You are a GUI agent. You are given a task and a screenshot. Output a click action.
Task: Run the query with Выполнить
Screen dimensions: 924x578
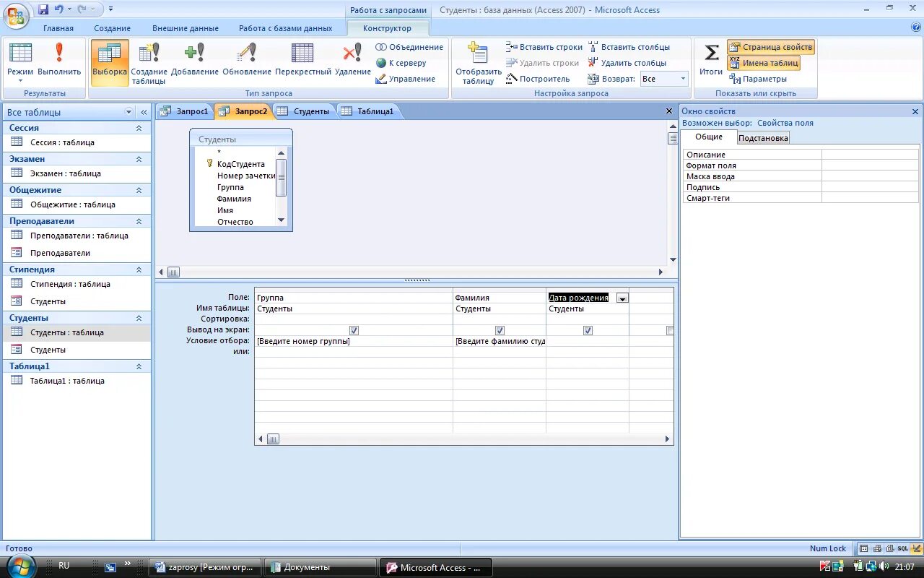(59, 59)
